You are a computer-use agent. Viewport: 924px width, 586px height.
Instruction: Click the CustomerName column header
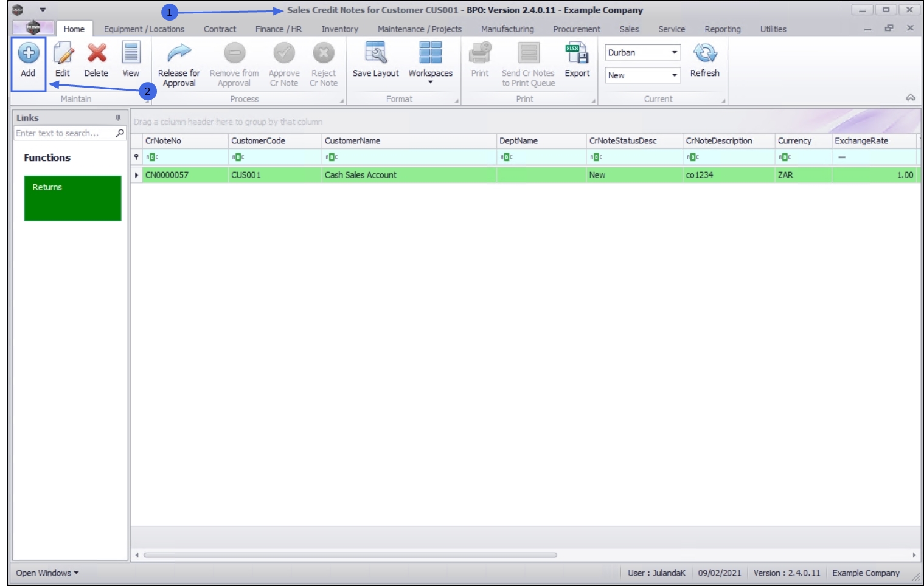409,140
